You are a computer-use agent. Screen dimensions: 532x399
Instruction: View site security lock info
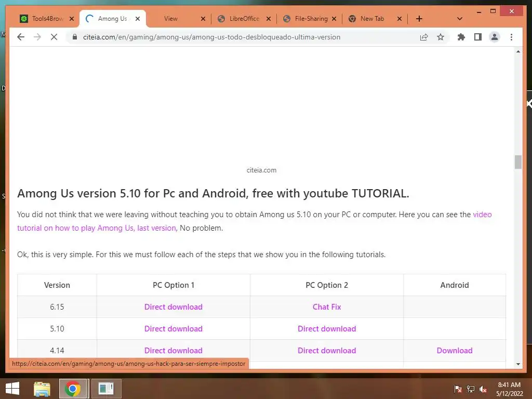pos(75,37)
